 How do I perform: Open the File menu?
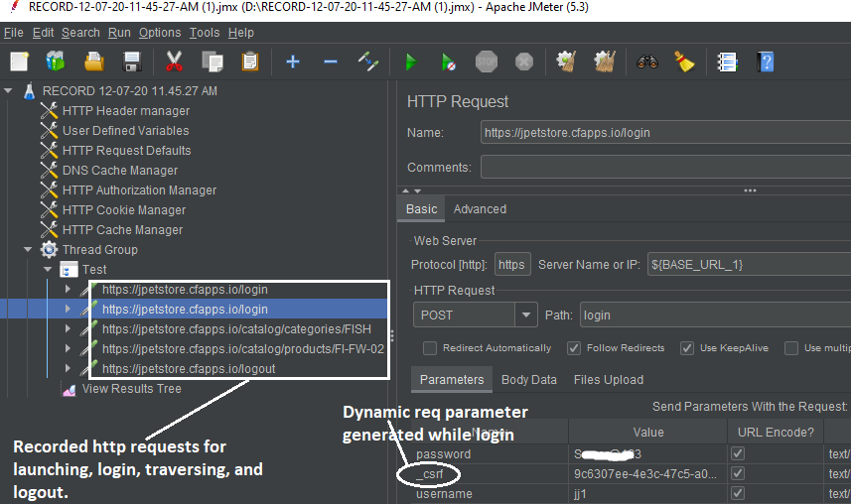coord(14,33)
